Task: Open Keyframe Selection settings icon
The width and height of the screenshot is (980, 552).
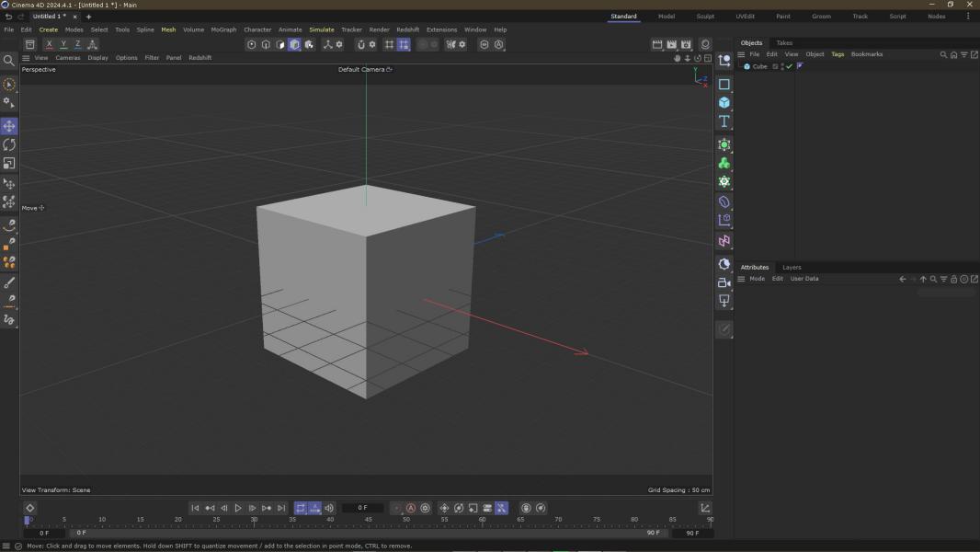Action: 426,508
